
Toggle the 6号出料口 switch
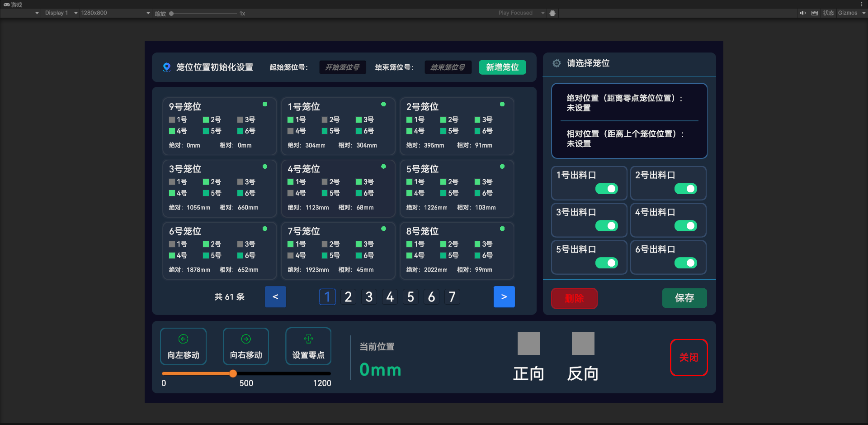pos(686,263)
